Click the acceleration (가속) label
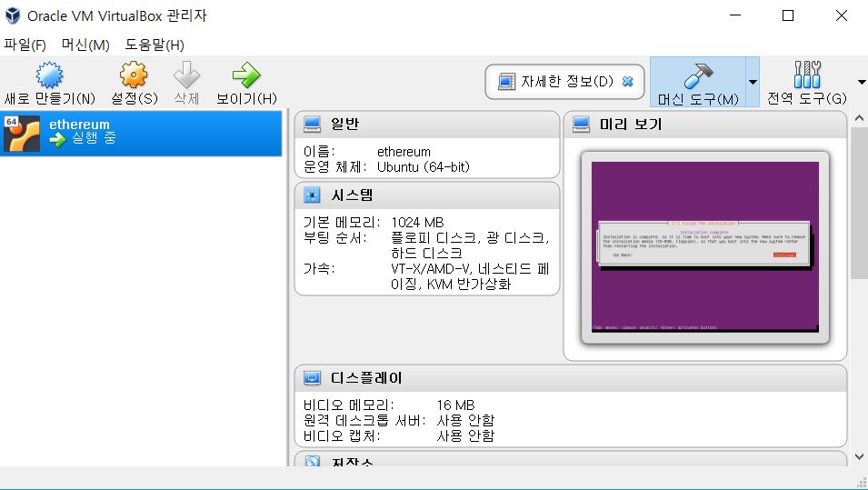The image size is (868, 490). (x=319, y=269)
